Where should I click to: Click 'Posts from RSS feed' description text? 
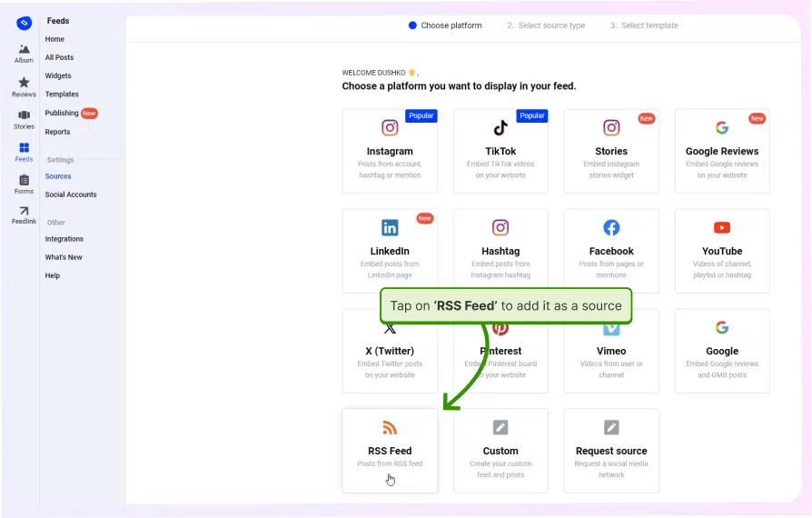coord(390,463)
